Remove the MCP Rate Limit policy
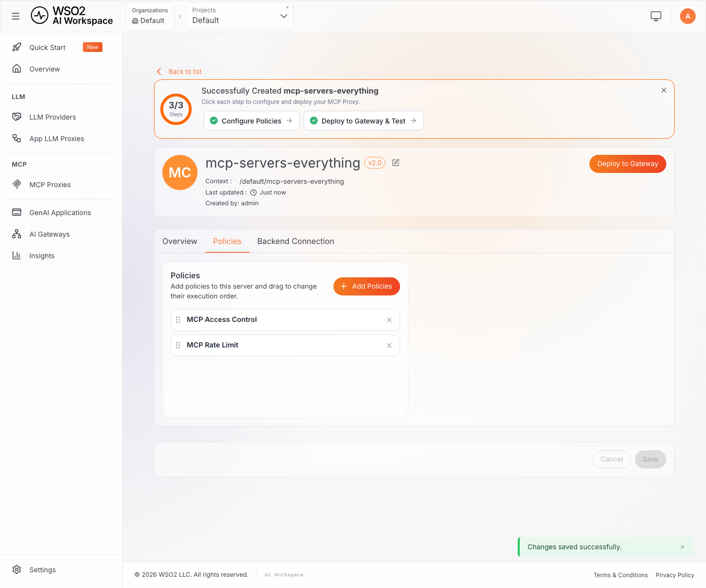 [389, 345]
